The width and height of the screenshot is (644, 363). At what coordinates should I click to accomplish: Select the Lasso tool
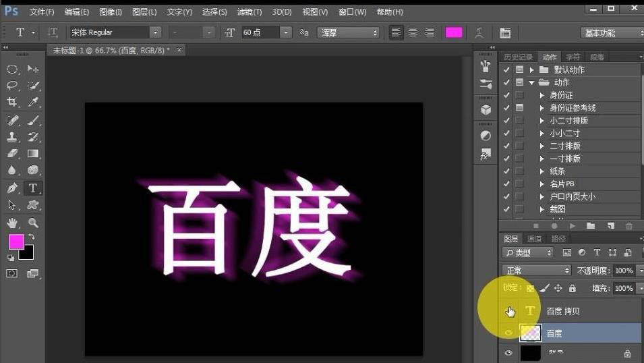coord(12,86)
